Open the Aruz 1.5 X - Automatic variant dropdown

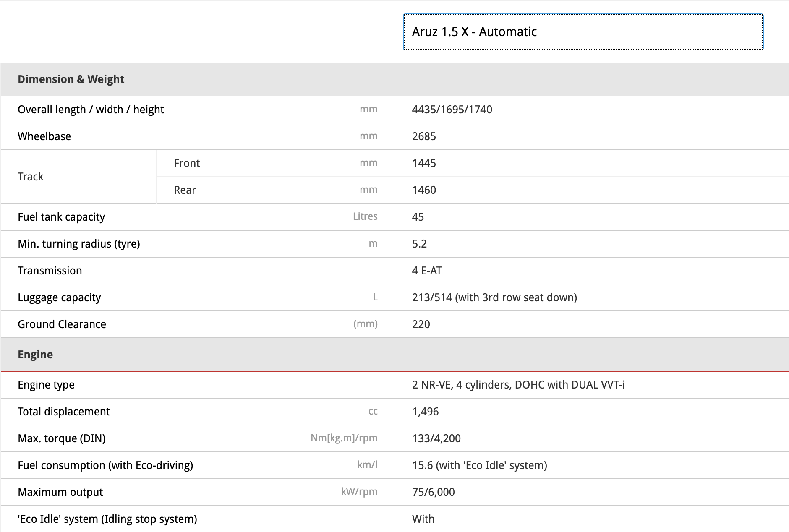(x=583, y=32)
